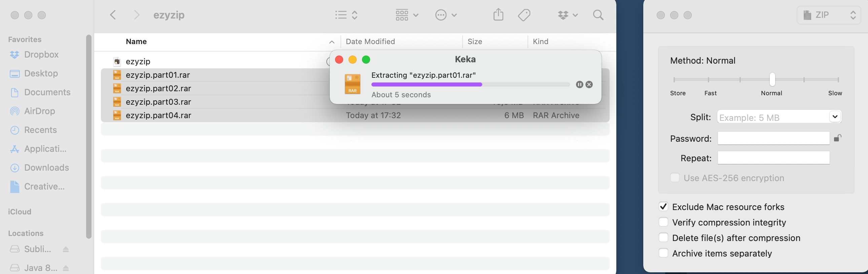The height and width of the screenshot is (274, 868).
Task: Uncheck Exclude Mac resource forks
Action: pyautogui.click(x=663, y=207)
